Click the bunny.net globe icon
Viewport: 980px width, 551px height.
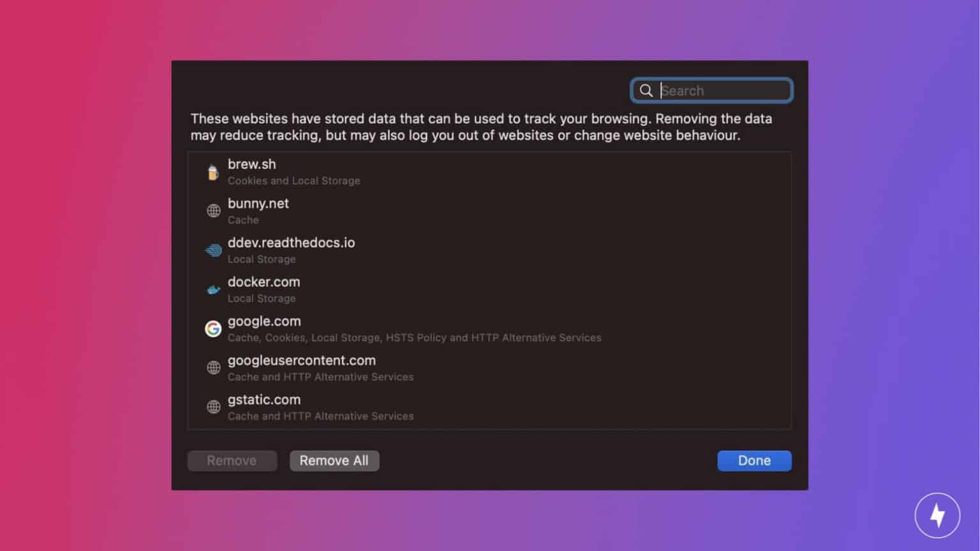[213, 210]
